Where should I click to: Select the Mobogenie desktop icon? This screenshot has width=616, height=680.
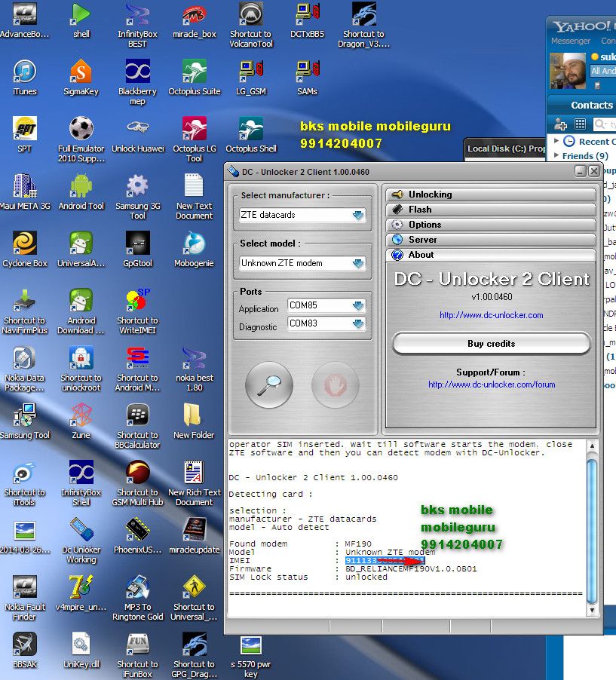(194, 250)
